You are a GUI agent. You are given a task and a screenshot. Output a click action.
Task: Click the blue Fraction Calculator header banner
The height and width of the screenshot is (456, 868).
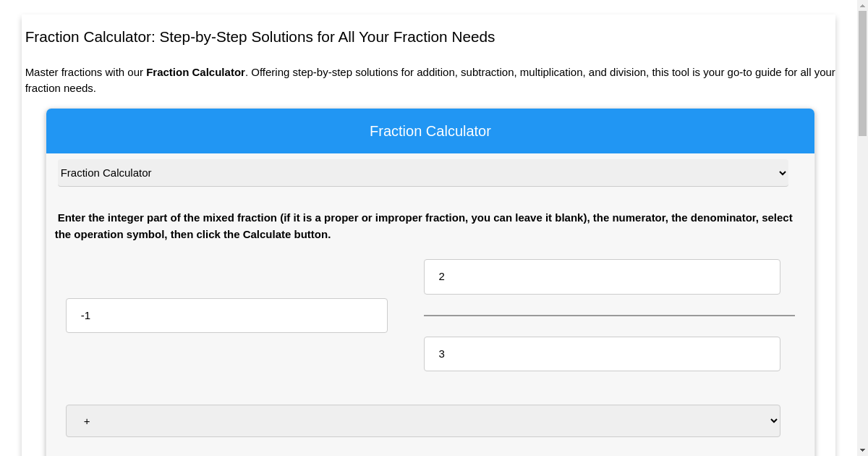pos(430,131)
